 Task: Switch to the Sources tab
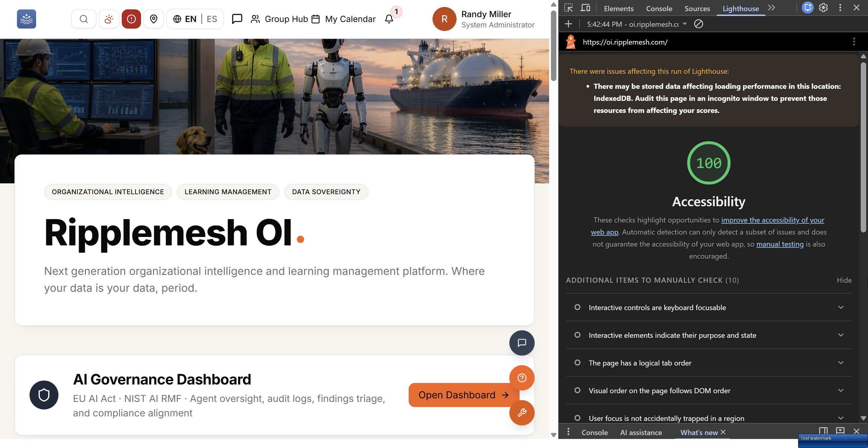click(x=697, y=8)
